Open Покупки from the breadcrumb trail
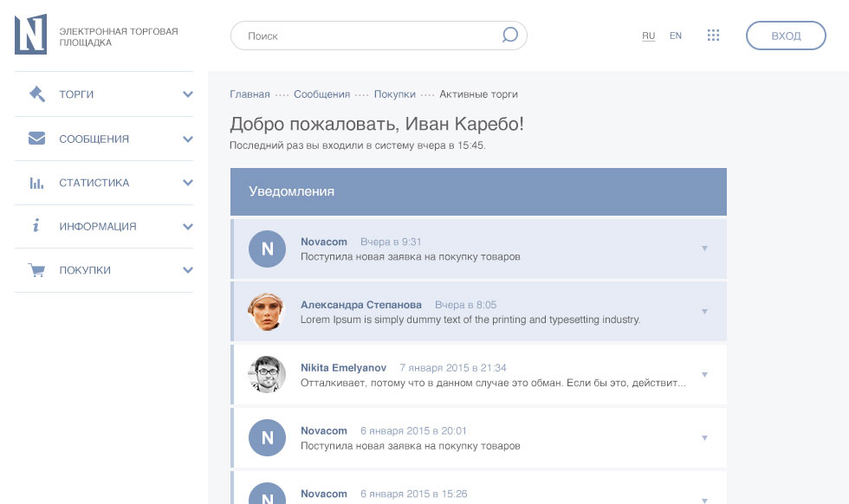Image resolution: width=849 pixels, height=504 pixels. pyautogui.click(x=394, y=94)
